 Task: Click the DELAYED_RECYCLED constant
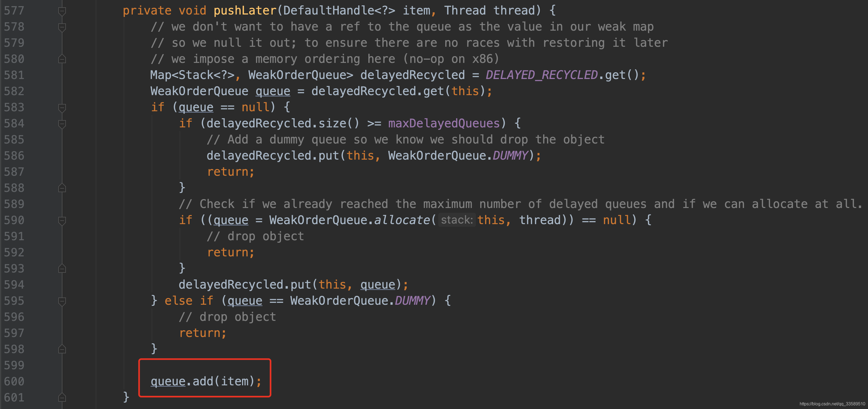tap(542, 75)
